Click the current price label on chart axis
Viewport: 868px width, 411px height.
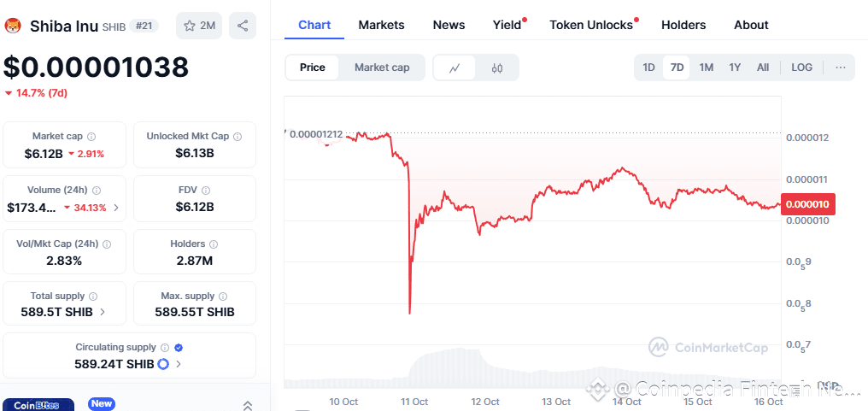click(809, 204)
